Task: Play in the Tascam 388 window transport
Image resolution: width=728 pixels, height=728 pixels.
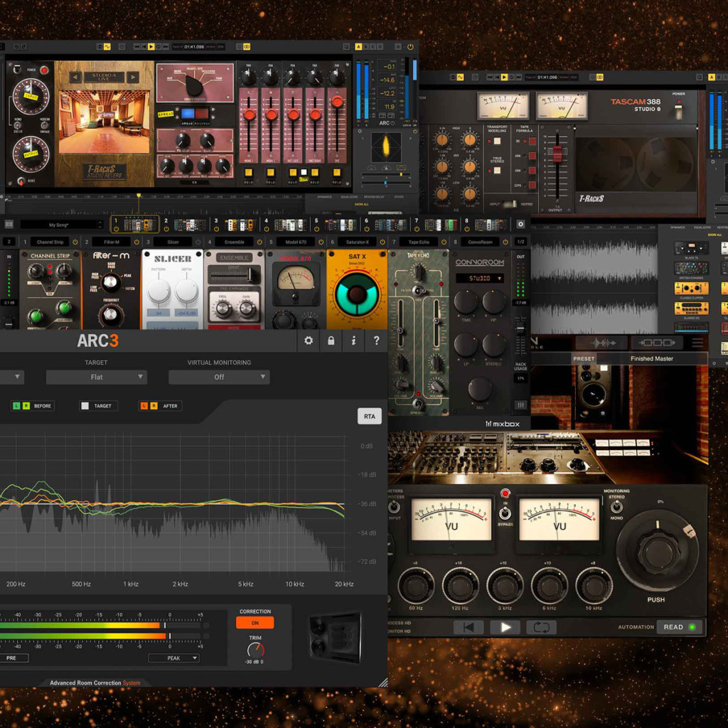Action: coord(504,77)
